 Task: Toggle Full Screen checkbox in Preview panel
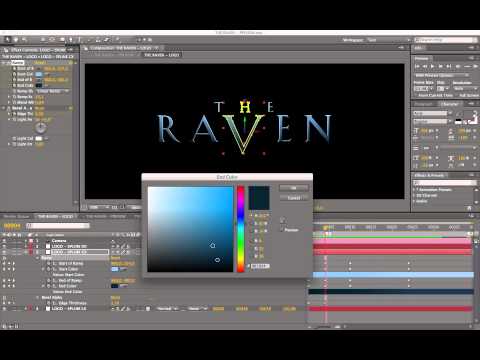pyautogui.click(x=457, y=95)
